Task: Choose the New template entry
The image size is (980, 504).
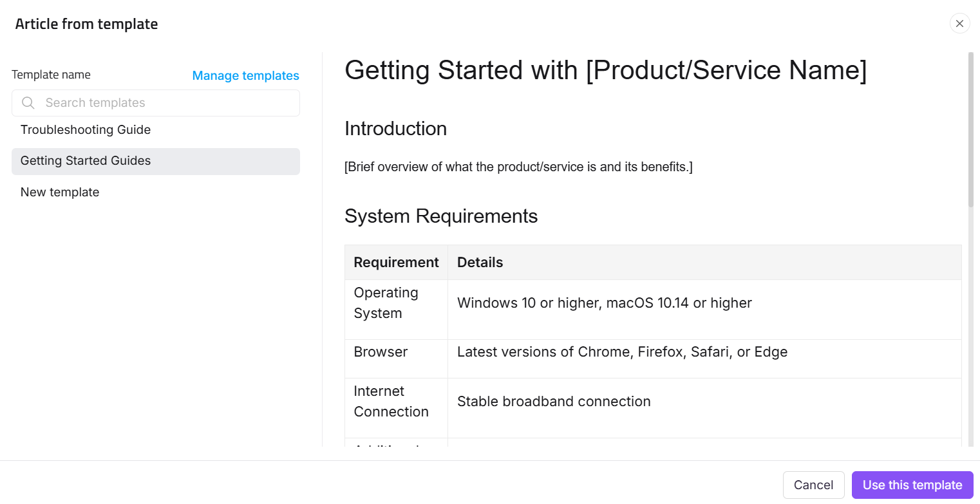Action: coord(60,192)
